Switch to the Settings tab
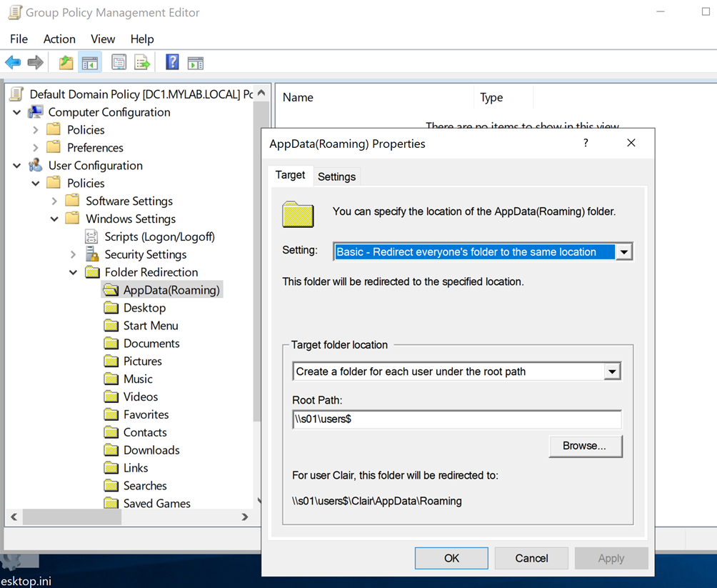 coord(336,176)
